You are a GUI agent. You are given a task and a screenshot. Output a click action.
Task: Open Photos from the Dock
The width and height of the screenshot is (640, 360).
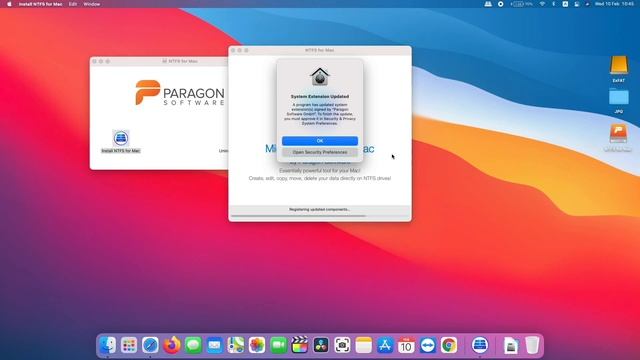[257, 345]
